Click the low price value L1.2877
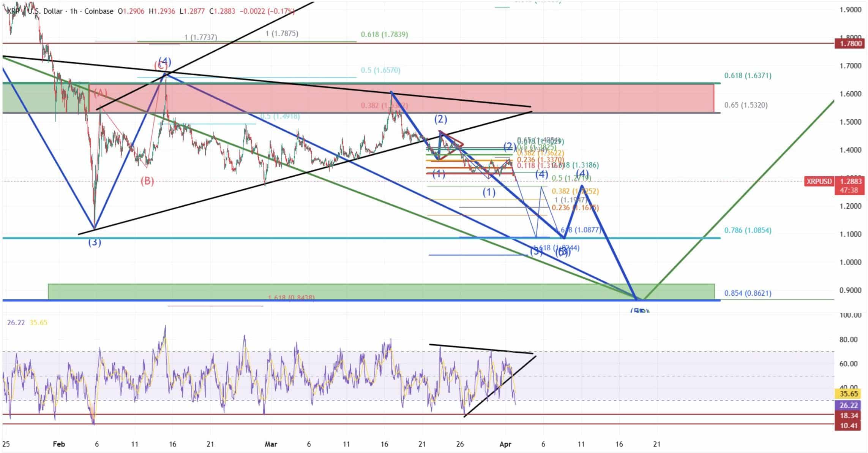868x453 pixels. [x=192, y=11]
